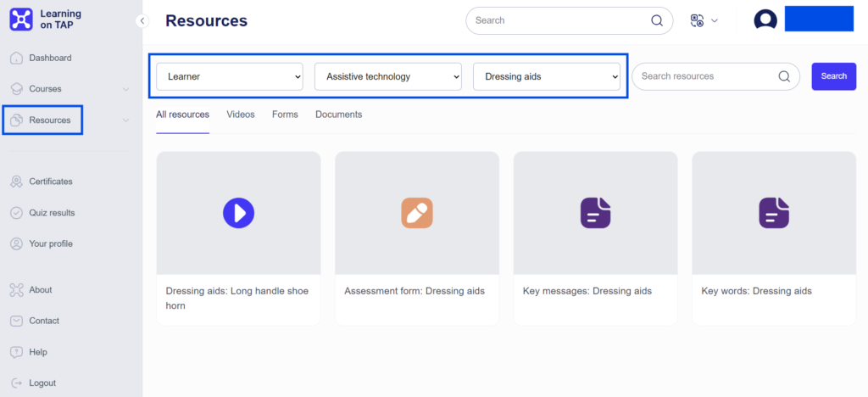
Task: Open the Assessment form pencil icon card
Action: click(x=417, y=213)
